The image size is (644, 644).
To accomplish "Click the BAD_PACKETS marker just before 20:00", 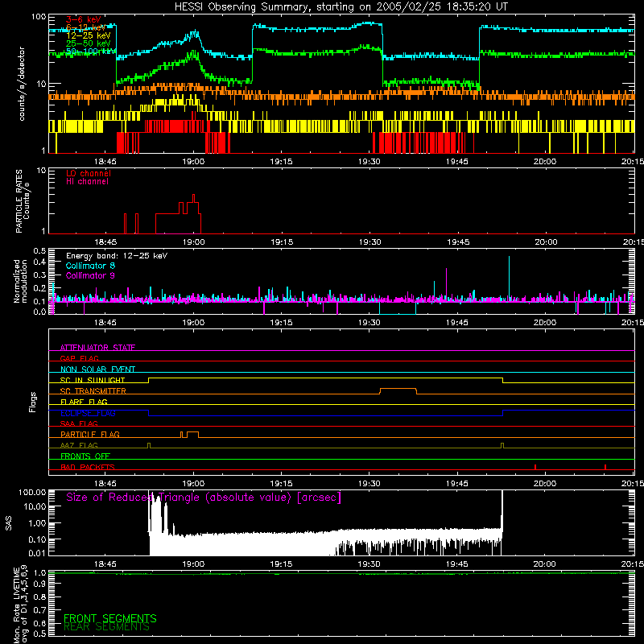I will [x=535, y=467].
